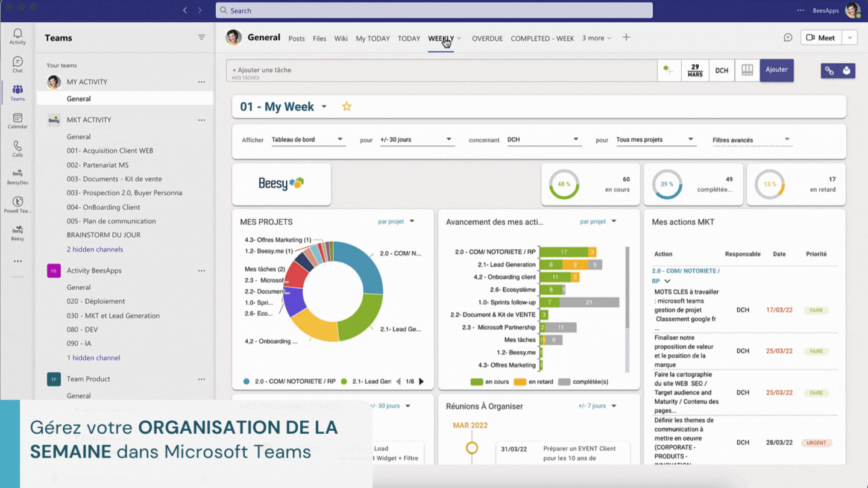
Task: Open par projet dropdown in MES PROJETS
Action: pyautogui.click(x=397, y=222)
